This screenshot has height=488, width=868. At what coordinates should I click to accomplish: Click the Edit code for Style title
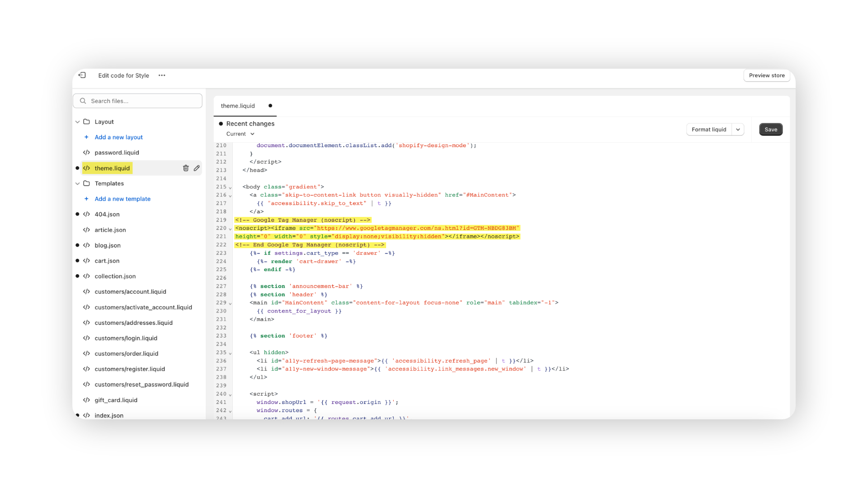pos(123,75)
